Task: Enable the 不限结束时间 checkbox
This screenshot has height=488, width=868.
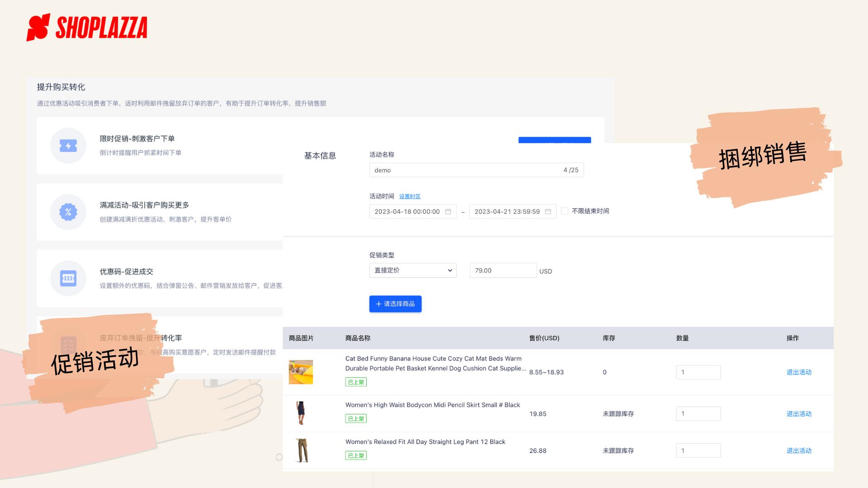Action: coord(564,211)
